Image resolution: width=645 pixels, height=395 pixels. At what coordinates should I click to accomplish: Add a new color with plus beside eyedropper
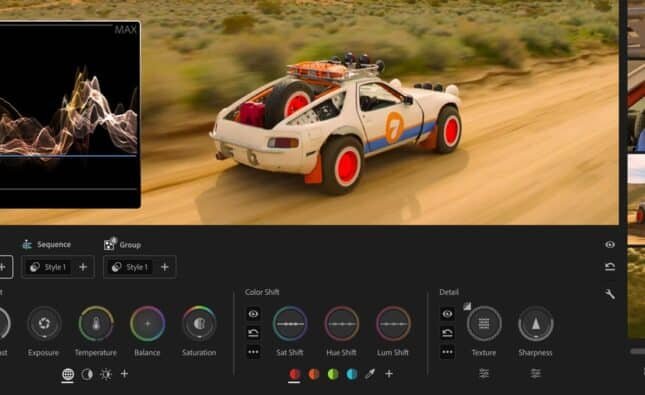389,374
